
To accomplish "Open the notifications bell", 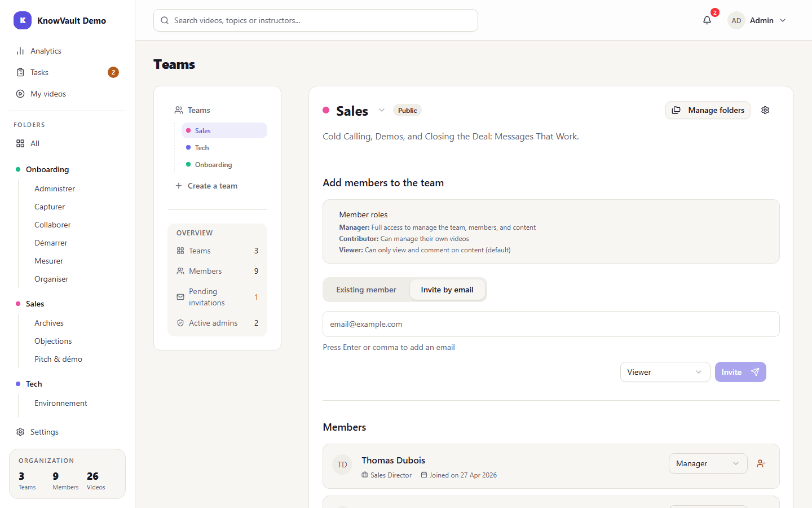I will pyautogui.click(x=707, y=20).
